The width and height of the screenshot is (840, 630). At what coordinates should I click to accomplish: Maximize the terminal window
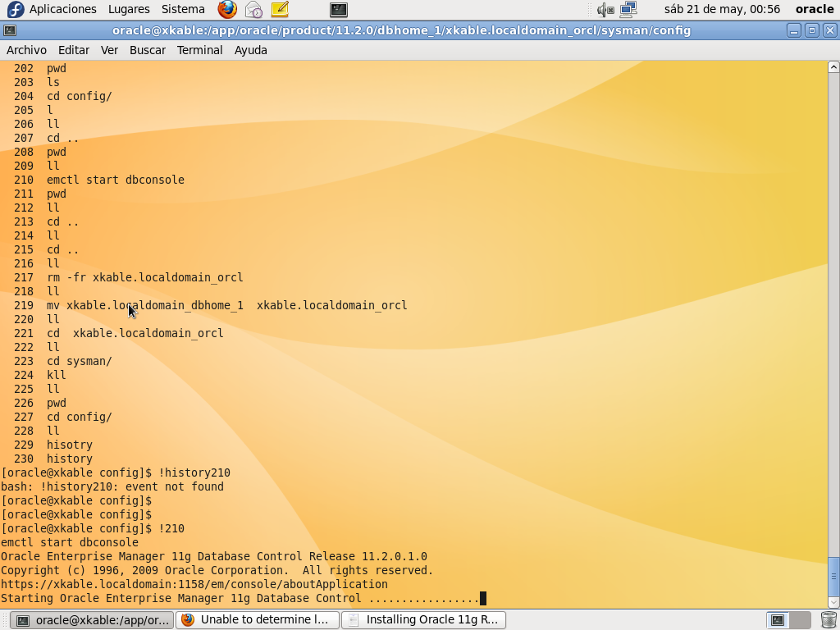811,30
